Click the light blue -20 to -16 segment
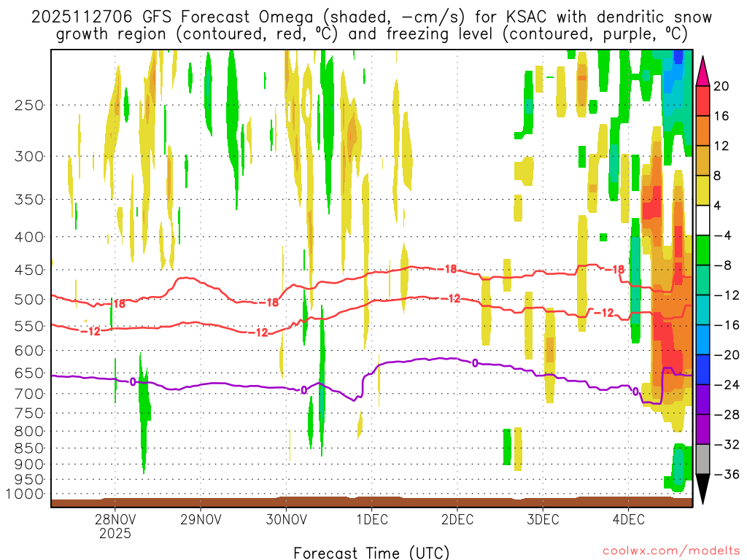747x560 pixels. tap(703, 340)
